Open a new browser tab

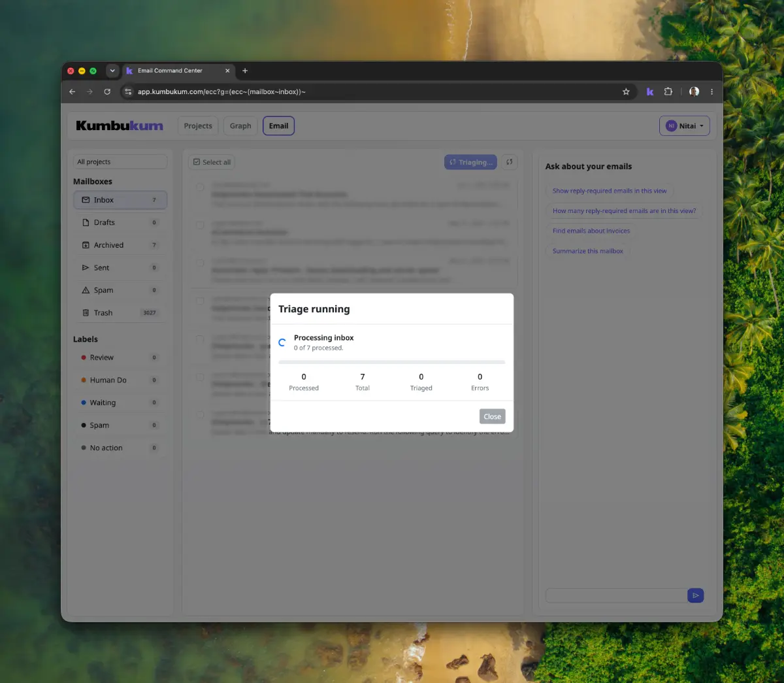point(245,71)
